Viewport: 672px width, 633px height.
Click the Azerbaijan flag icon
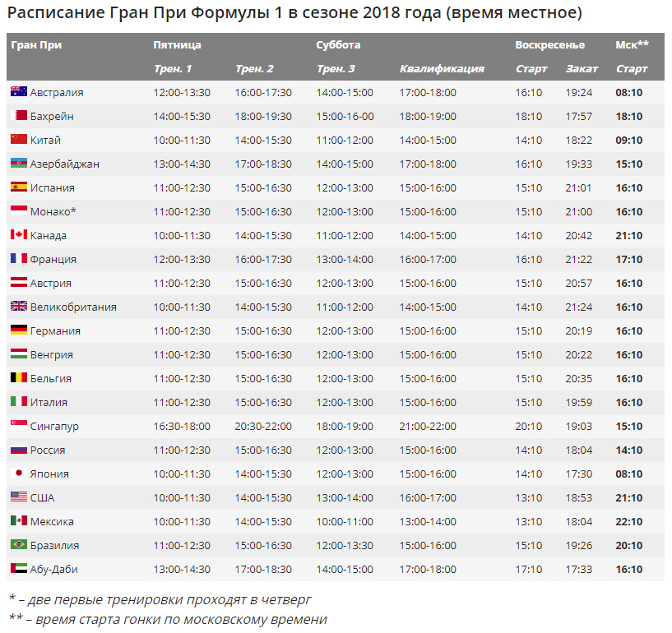coord(19,163)
